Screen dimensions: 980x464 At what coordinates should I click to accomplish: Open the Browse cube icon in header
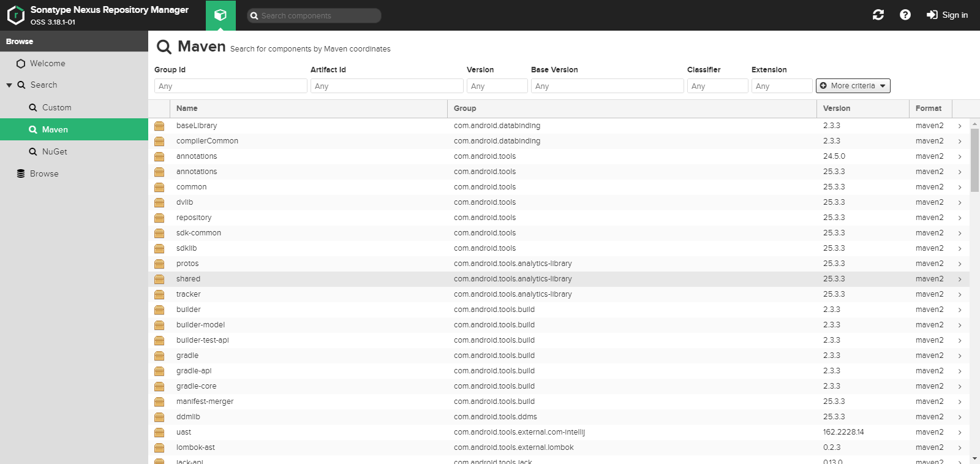(x=221, y=15)
